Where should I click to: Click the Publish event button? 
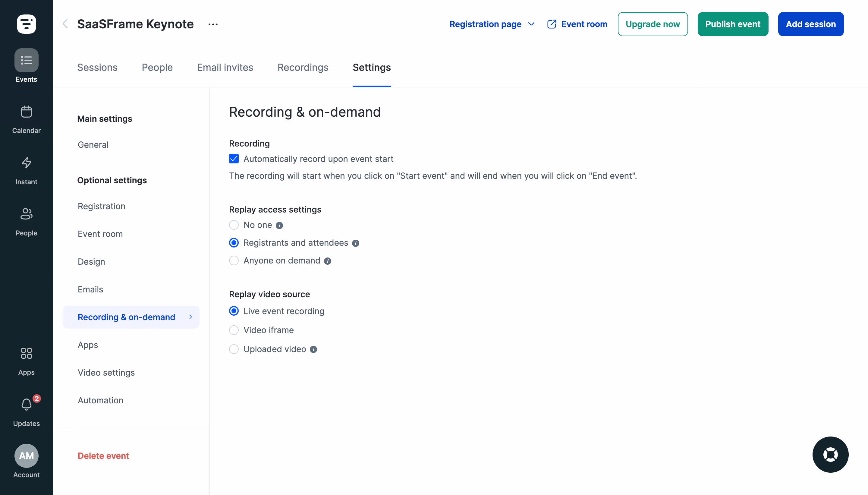(733, 24)
